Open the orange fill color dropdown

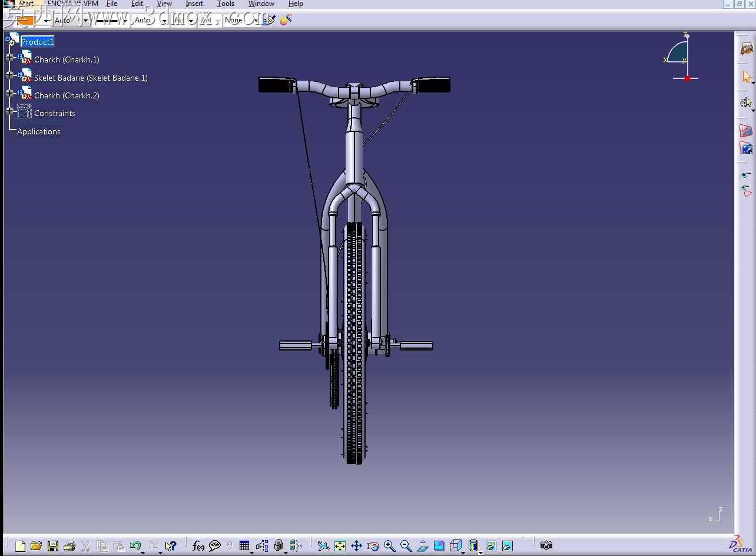[47, 20]
